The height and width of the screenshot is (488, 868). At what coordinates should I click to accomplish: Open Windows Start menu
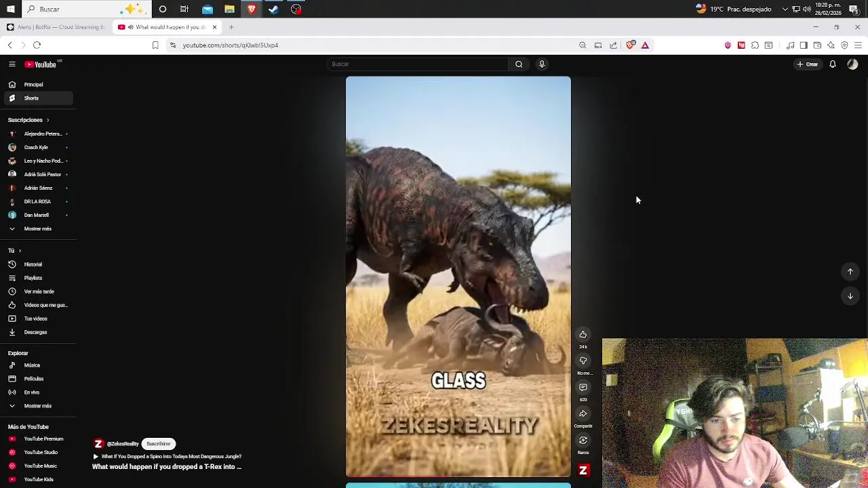click(10, 9)
